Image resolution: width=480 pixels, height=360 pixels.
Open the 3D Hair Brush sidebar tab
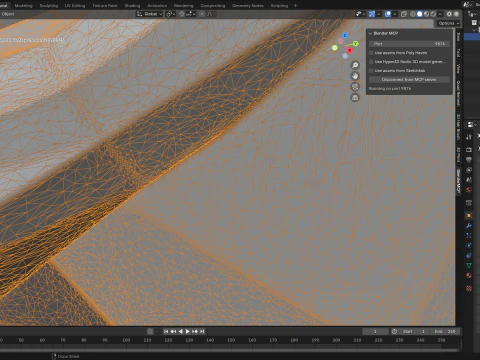(458, 127)
